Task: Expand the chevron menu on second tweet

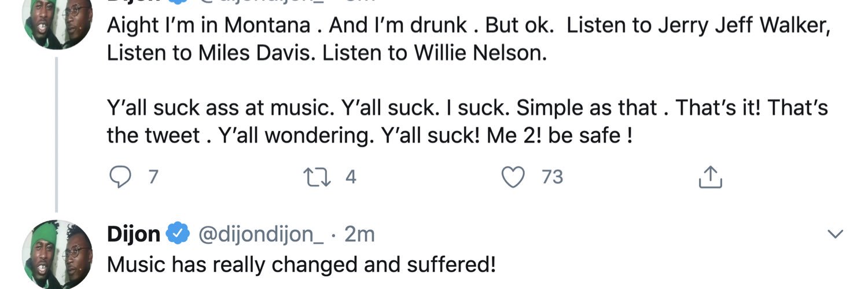Action: click(x=835, y=234)
